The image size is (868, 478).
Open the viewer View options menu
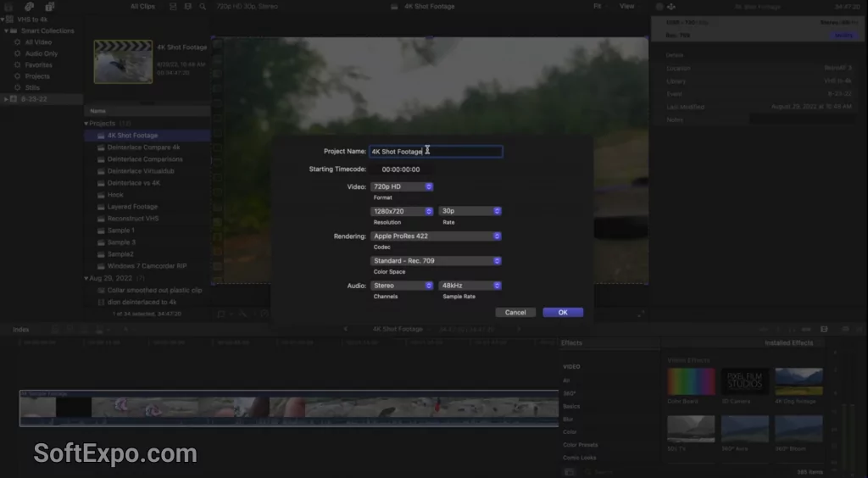628,7
